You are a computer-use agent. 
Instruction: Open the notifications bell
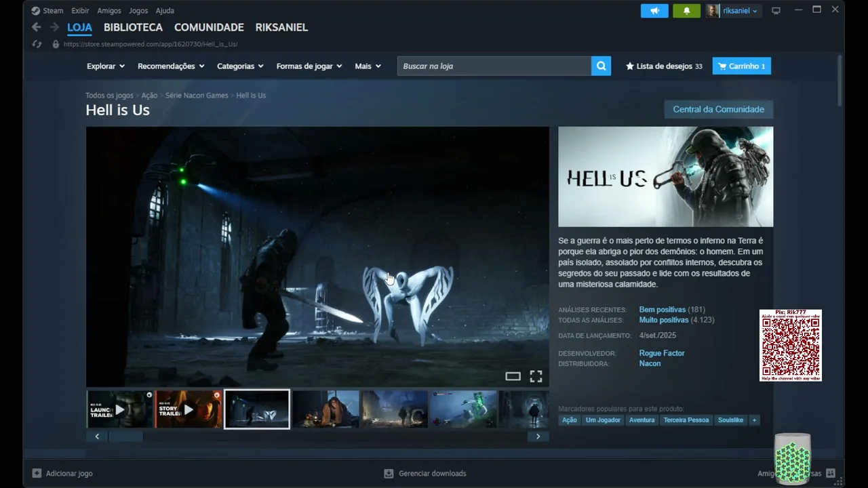[686, 11]
